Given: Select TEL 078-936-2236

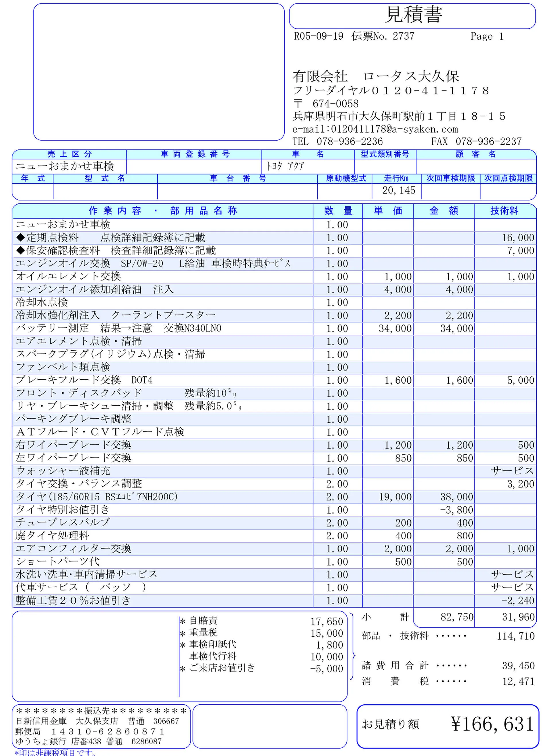Looking at the screenshot, I should point(337,141).
